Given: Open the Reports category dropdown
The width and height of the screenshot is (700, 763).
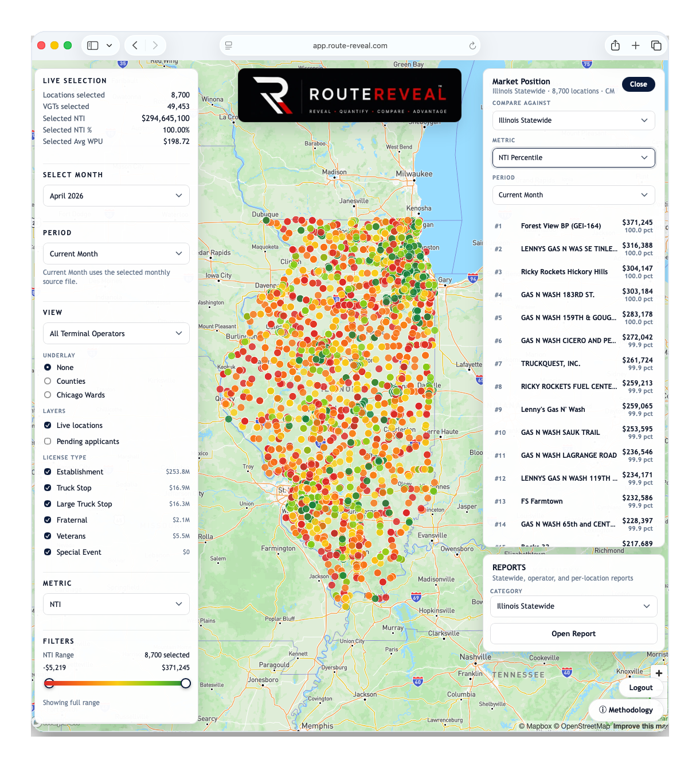Looking at the screenshot, I should point(573,606).
